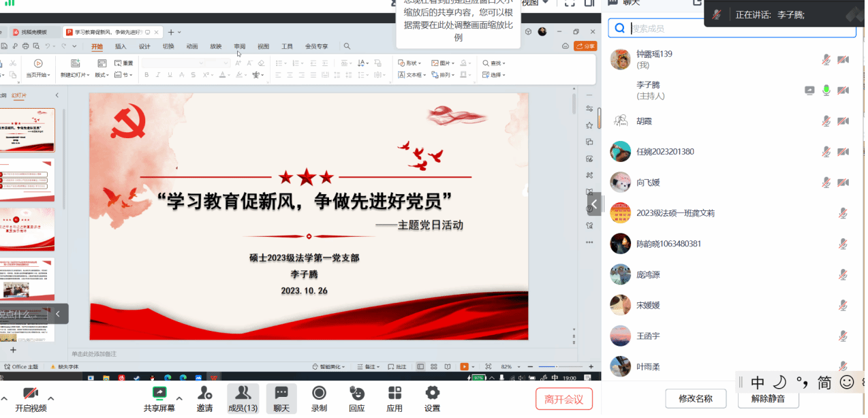
Task: Open the 回应 reactions icon
Action: [356, 398]
